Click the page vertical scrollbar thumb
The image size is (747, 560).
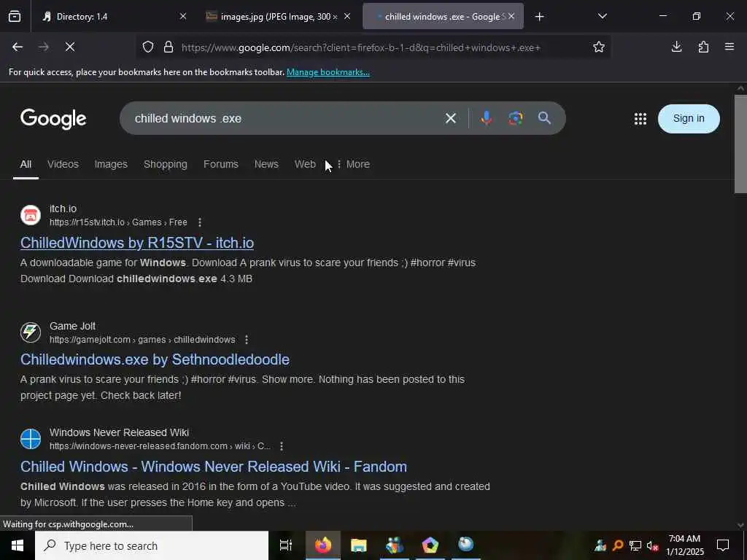[x=740, y=144]
